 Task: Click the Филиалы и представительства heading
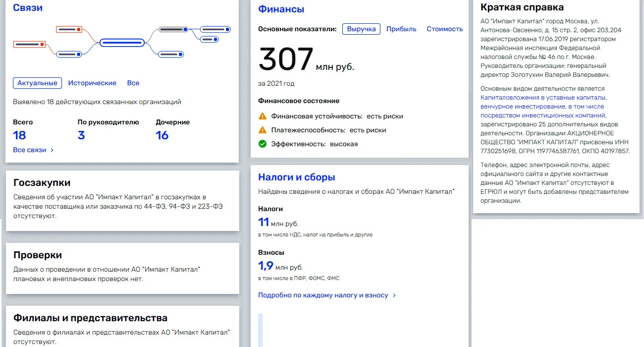tap(91, 318)
